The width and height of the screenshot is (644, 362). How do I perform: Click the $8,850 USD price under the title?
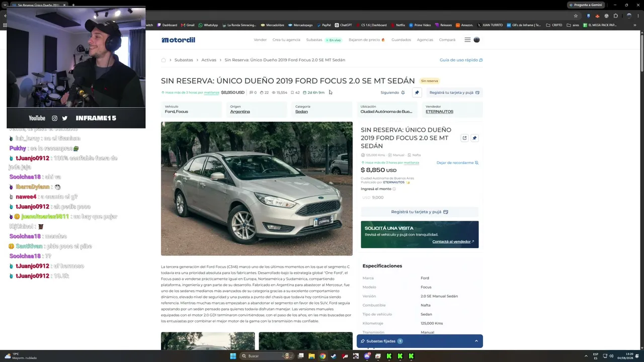[232, 93]
